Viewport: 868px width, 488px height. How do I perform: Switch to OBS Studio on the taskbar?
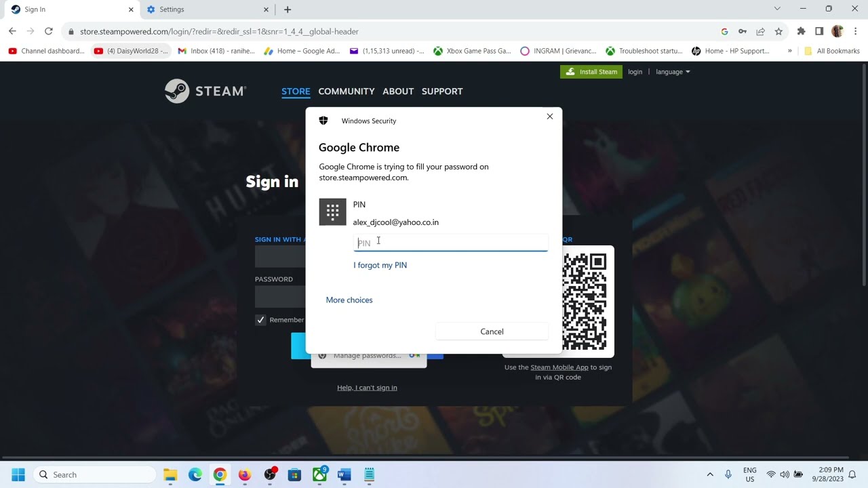click(x=270, y=474)
